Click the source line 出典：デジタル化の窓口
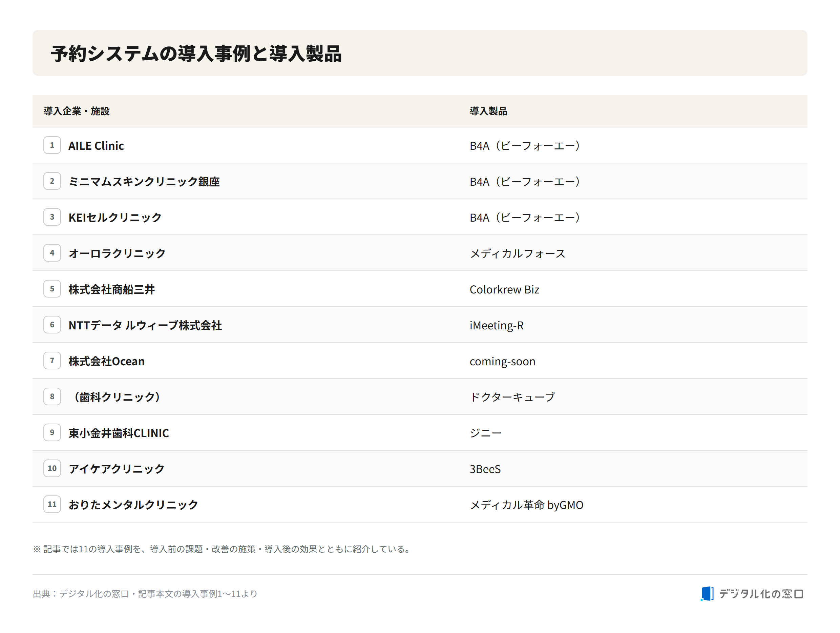The height and width of the screenshot is (633, 840). tap(145, 593)
